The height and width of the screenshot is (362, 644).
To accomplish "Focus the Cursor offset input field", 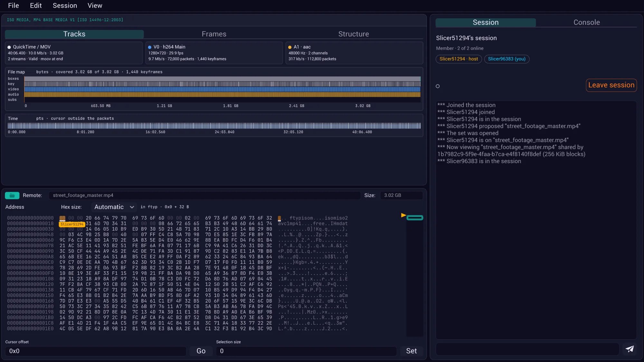I will pyautogui.click(x=96, y=351).
